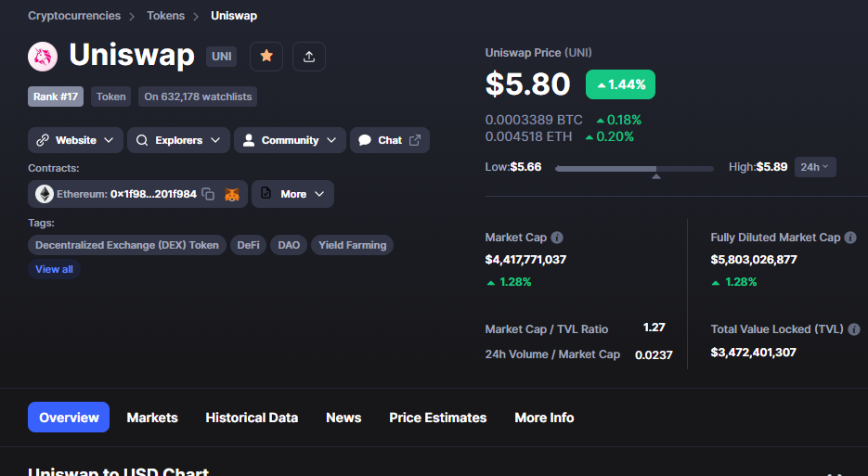Viewport: 868px width, 476px height.
Task: Click the low-high price range bar
Action: point(634,168)
